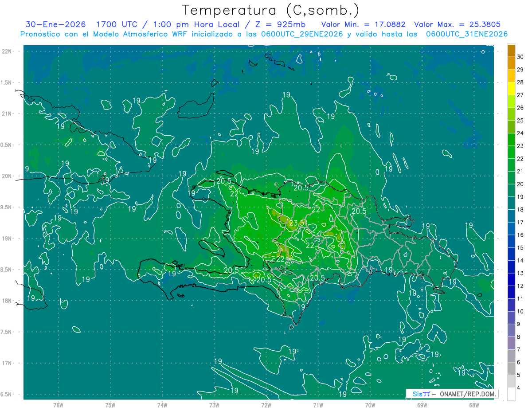532x411 pixels.
Task: Click the '23.5' contour label on map
Action: 297,223
